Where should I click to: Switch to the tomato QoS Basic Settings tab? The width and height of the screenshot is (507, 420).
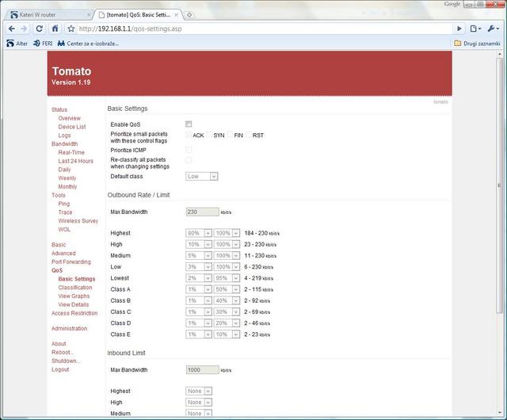point(139,15)
